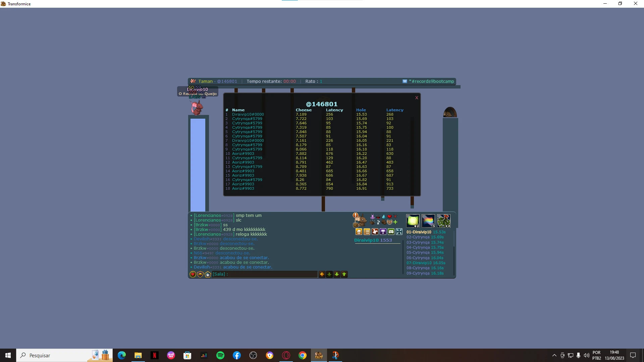
Task: Open Facebook from taskbar
Action: tap(236, 355)
